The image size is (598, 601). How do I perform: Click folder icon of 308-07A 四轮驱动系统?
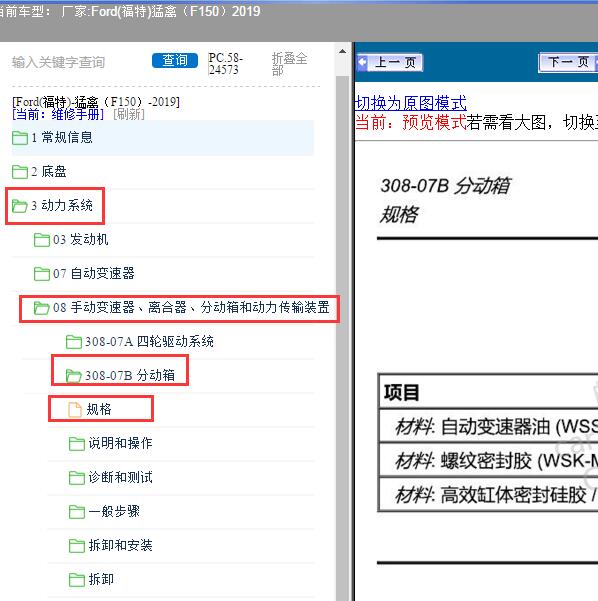pyautogui.click(x=74, y=342)
